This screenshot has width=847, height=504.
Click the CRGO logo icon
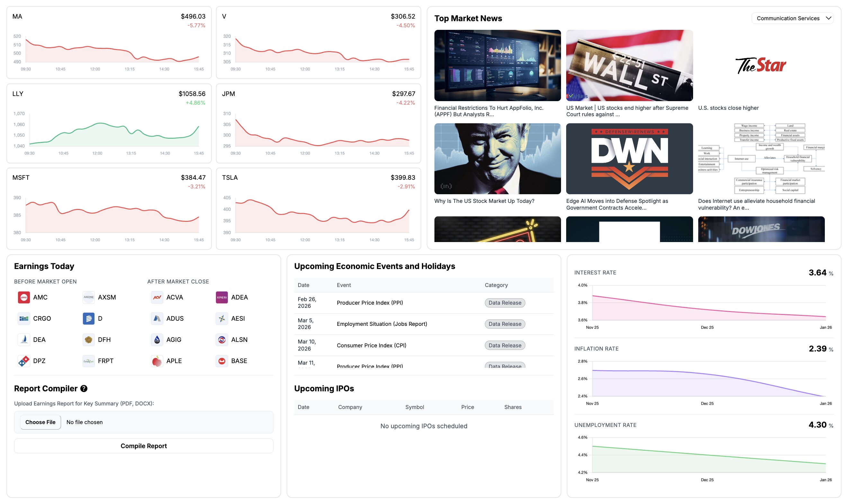click(24, 318)
